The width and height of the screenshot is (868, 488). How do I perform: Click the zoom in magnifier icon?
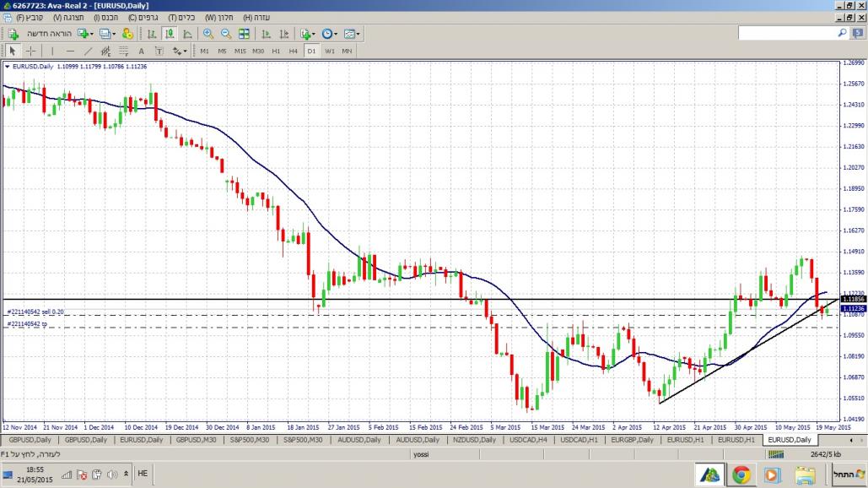point(208,34)
